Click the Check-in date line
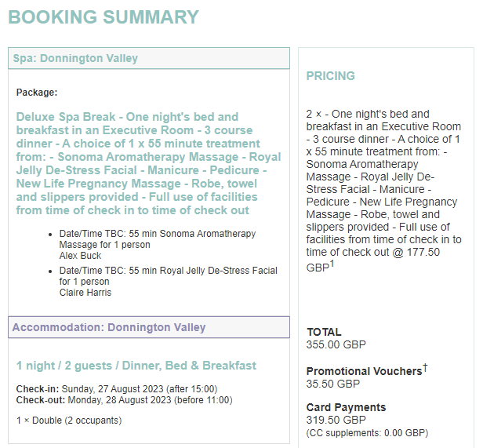This screenshot has width=483, height=448. click(117, 389)
